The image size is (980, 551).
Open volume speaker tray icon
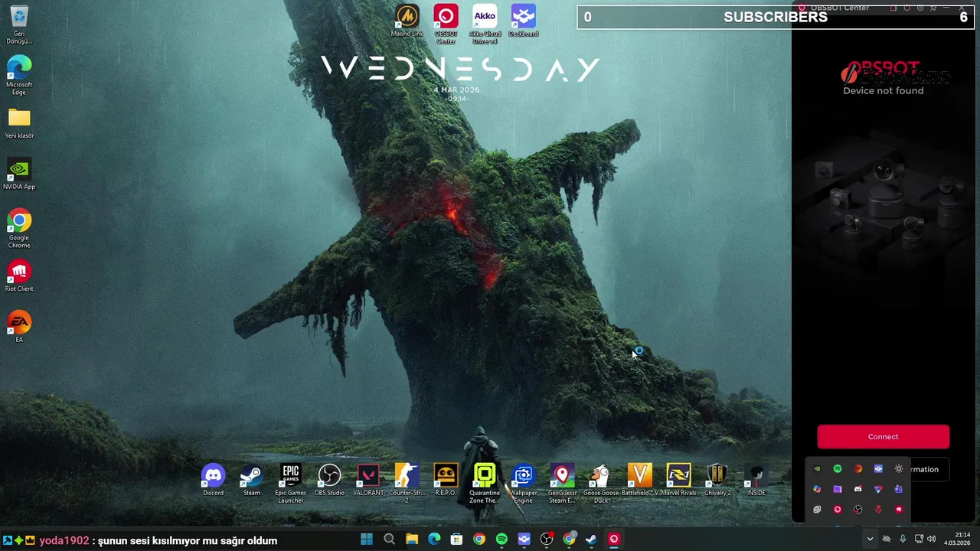coord(932,540)
